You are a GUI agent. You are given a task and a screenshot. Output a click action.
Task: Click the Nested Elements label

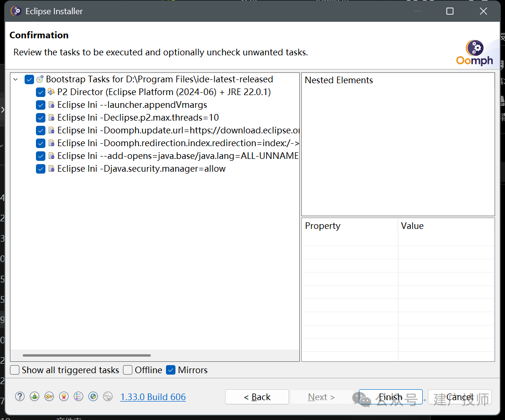tap(339, 80)
